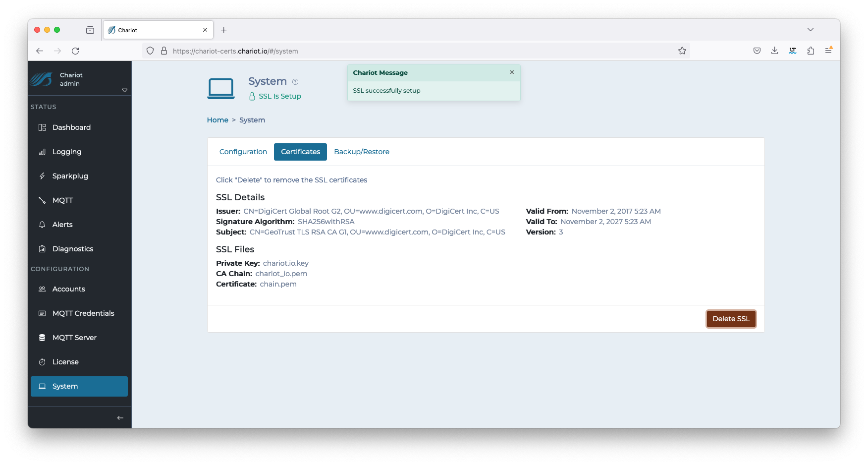This screenshot has width=868, height=465.
Task: Click the Delete SSL button
Action: coord(731,319)
